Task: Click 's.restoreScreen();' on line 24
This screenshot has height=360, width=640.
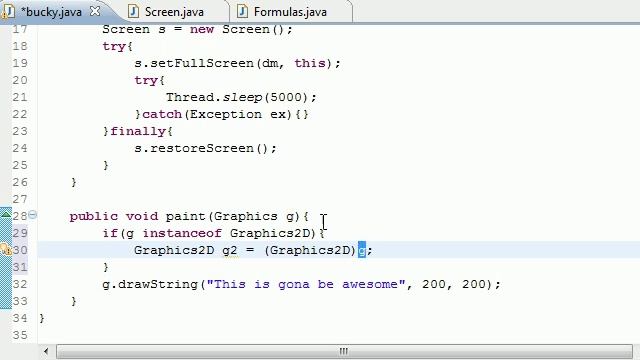Action: [205, 148]
